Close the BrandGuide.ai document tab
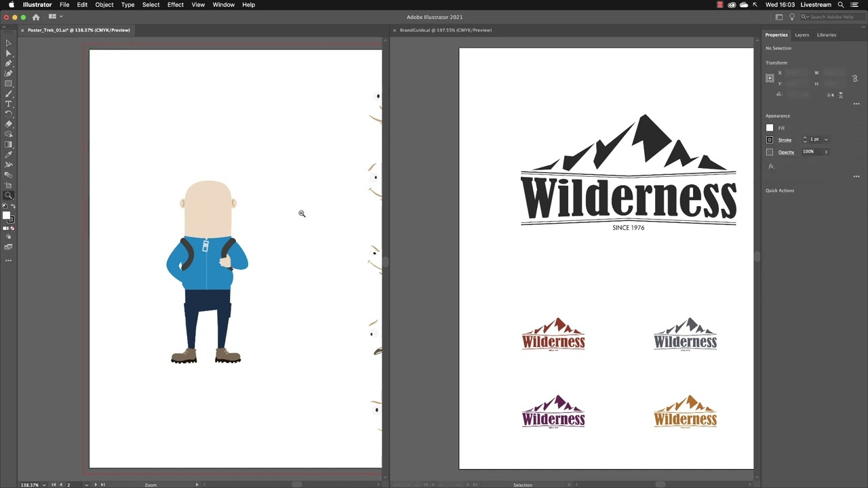Viewport: 868px width, 488px height. click(395, 30)
